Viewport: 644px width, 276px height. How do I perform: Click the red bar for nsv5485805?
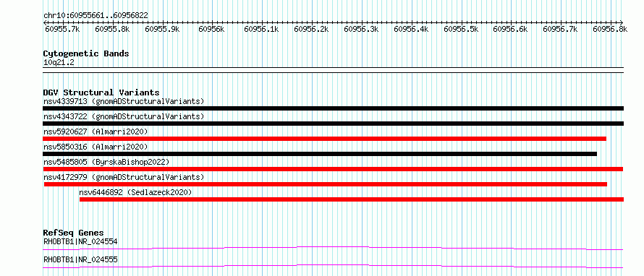pyautogui.click(x=333, y=169)
